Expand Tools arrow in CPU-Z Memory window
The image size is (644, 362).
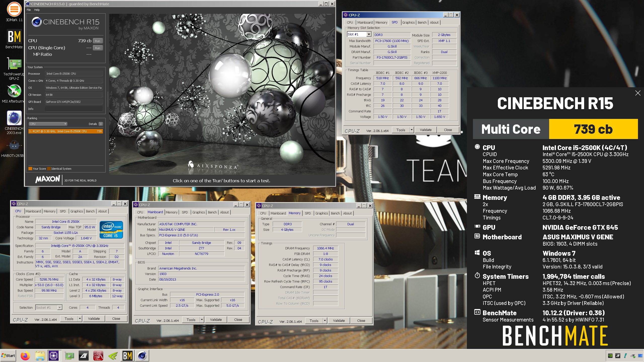coord(325,321)
